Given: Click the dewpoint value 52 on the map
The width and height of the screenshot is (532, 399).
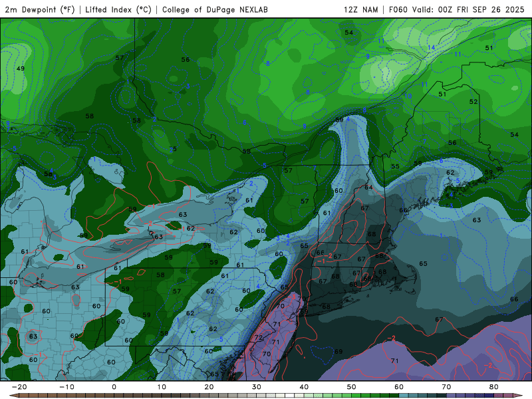Looking at the screenshot, I should pos(473,102).
